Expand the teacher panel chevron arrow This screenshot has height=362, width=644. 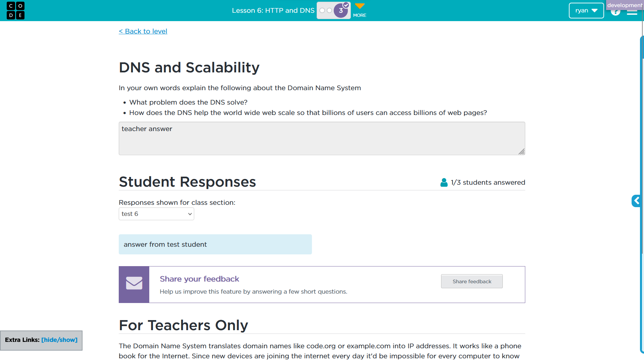pos(636,201)
